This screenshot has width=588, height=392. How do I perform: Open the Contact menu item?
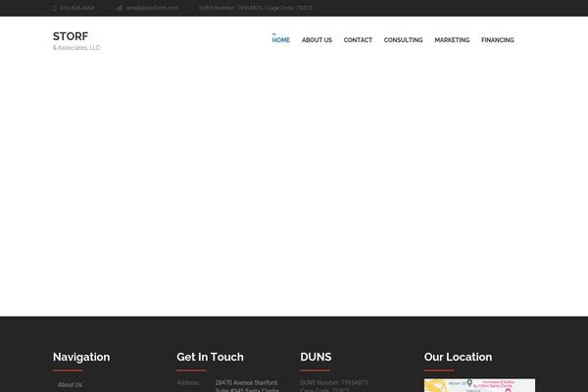point(358,40)
